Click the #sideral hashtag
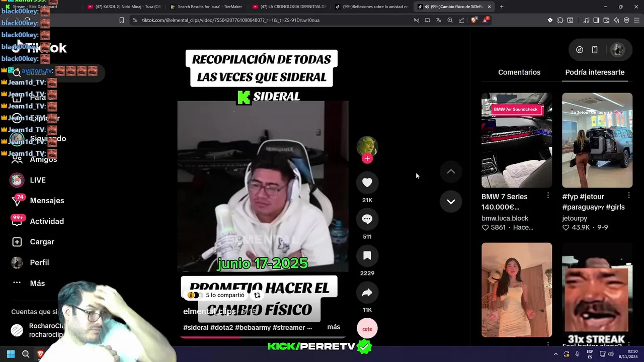This screenshot has height=362, width=644. [x=196, y=327]
